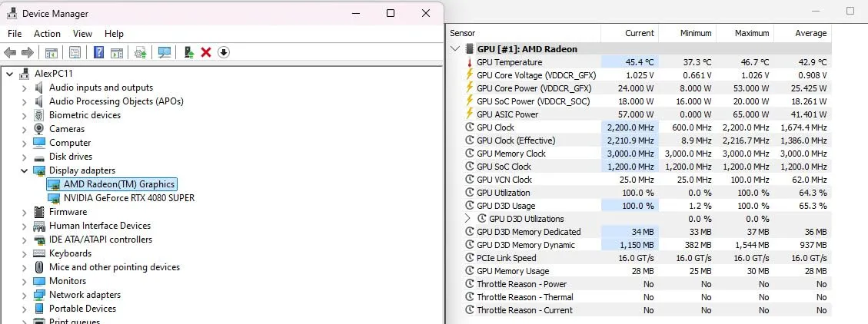868x324 pixels.
Task: Click the GPU chip icon beside GPU [#1]
Action: [470, 49]
